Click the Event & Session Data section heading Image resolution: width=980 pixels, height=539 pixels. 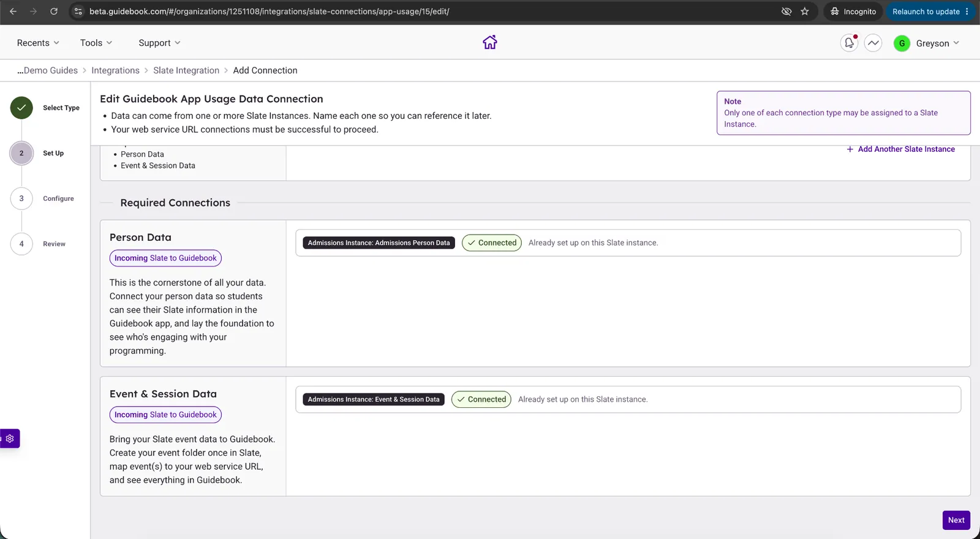[x=163, y=394]
